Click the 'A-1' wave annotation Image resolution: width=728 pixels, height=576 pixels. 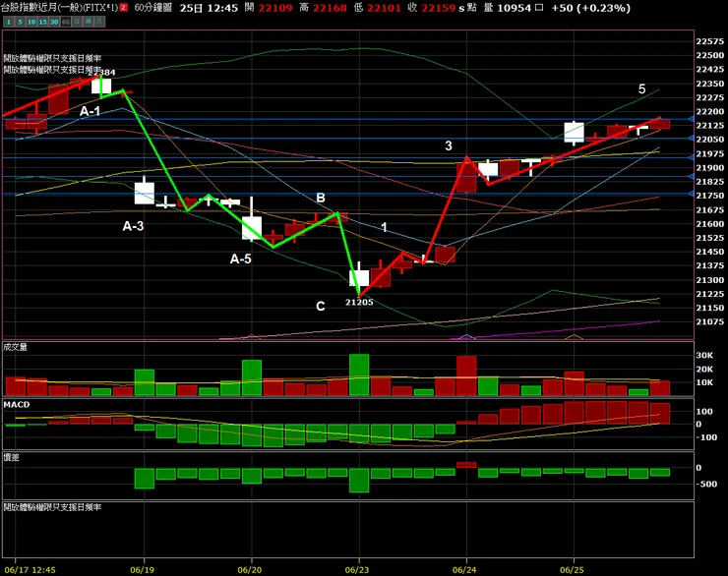click(90, 111)
